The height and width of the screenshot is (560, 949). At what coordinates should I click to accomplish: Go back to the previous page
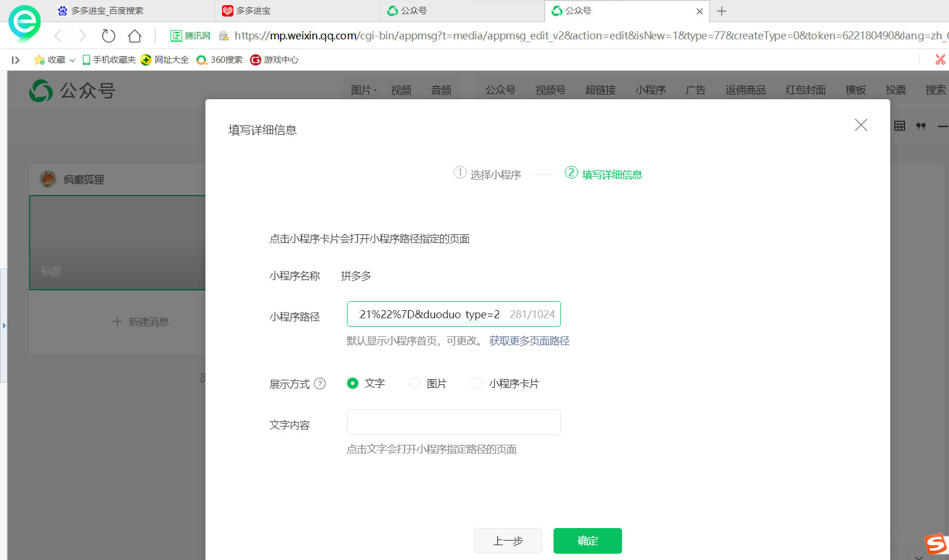pos(58,36)
